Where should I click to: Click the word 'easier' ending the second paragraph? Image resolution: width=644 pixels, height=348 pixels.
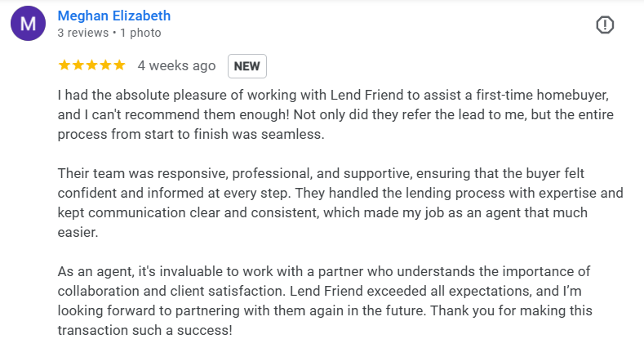pos(78,233)
